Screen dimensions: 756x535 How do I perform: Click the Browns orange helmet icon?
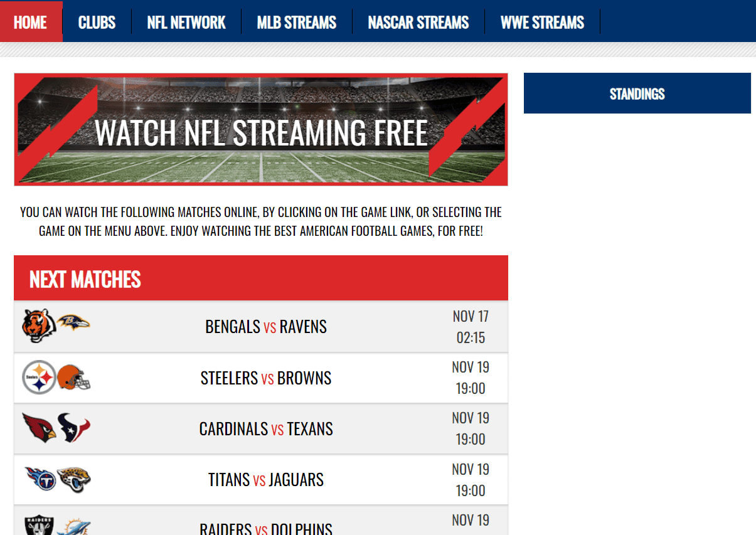[74, 378]
